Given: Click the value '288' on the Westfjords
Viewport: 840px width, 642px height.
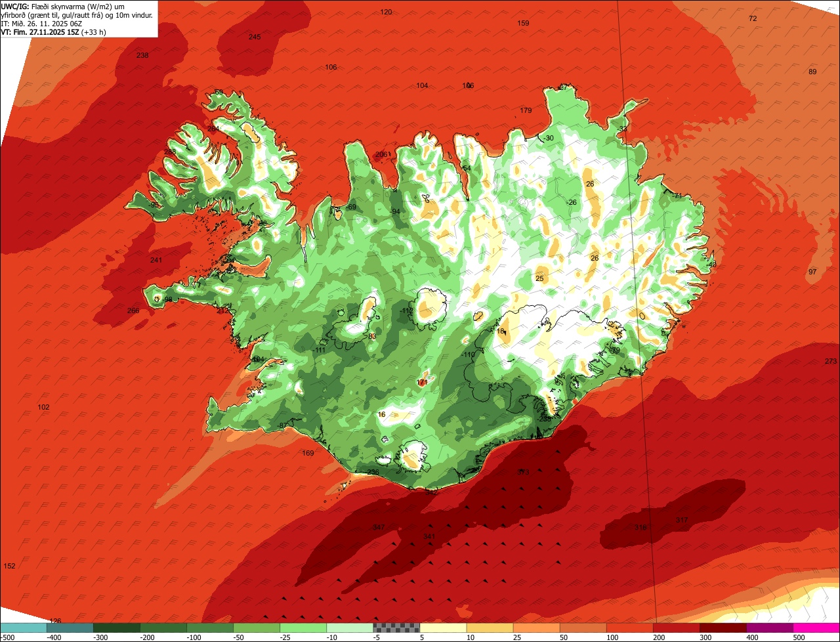Looking at the screenshot, I should [170, 152].
